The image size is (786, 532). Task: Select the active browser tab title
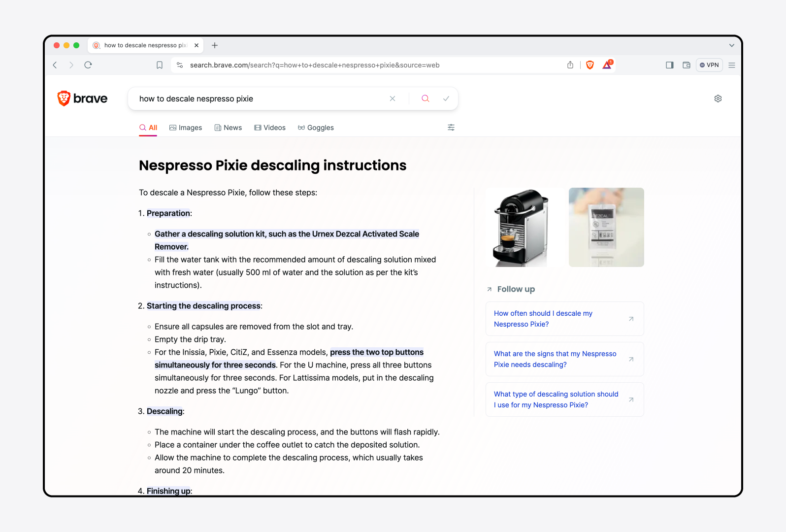coord(146,45)
